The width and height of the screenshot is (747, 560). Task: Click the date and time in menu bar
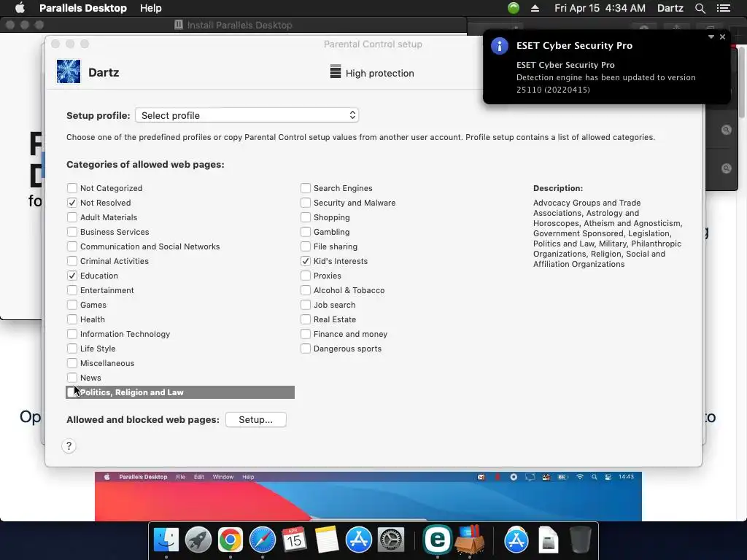pyautogui.click(x=600, y=8)
